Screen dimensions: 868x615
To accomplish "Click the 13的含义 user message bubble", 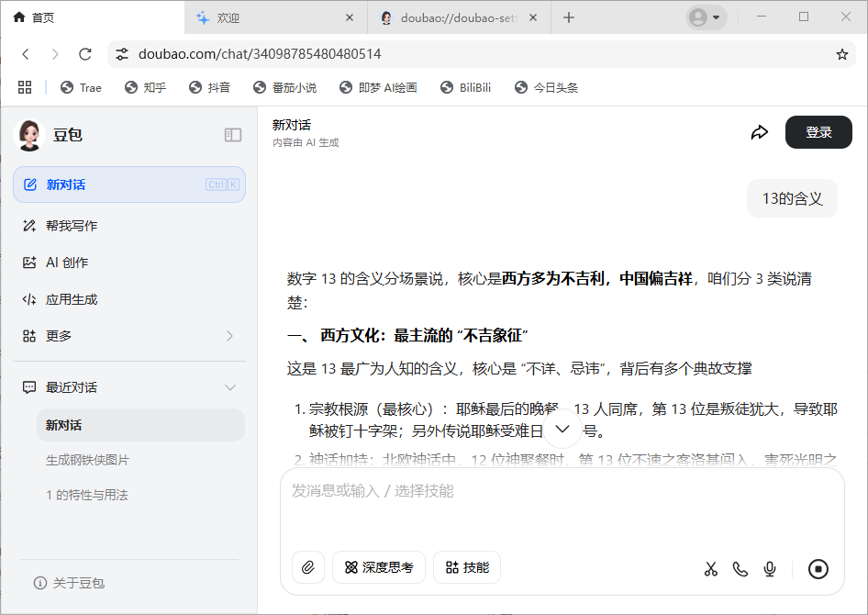I will 792,198.
